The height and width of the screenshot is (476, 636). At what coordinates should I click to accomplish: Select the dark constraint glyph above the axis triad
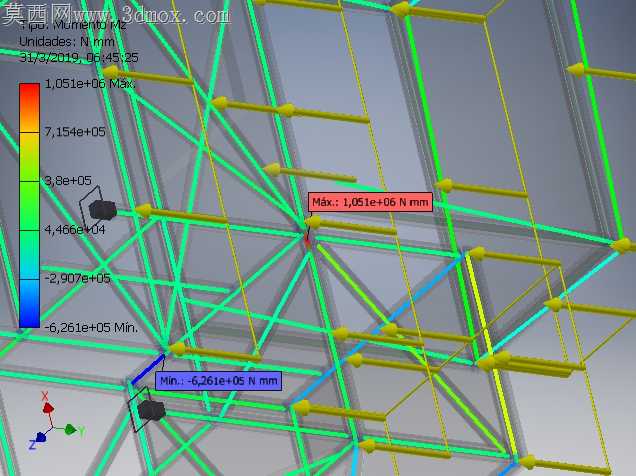pyautogui.click(x=151, y=410)
